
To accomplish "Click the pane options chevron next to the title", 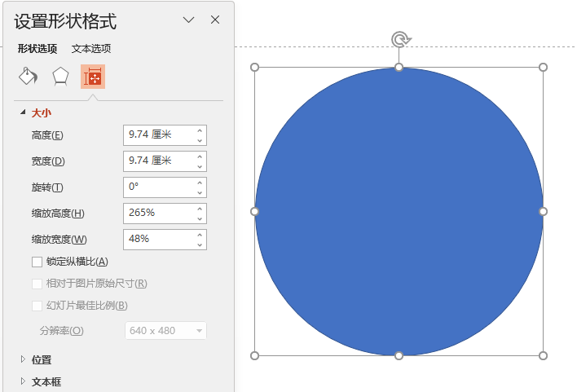I will coord(189,20).
